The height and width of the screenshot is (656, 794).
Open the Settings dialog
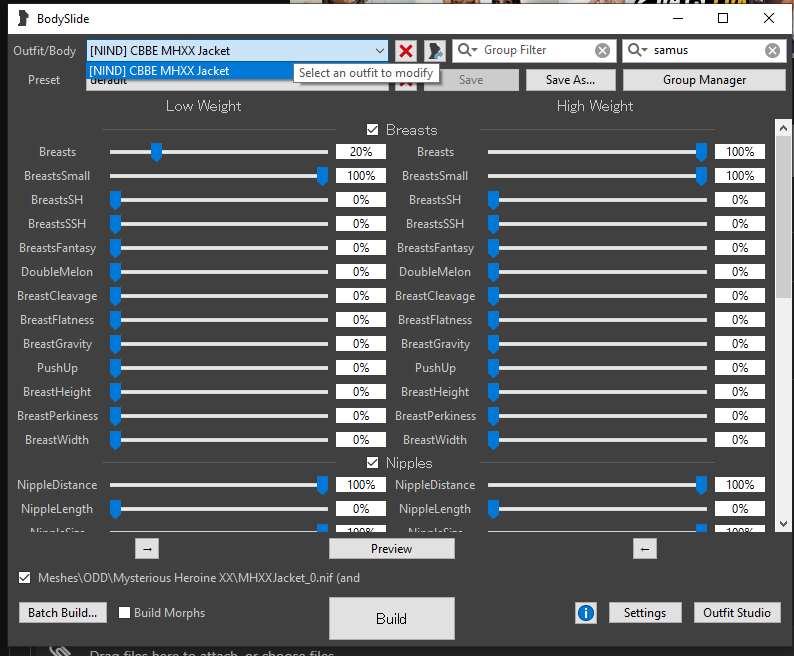645,612
